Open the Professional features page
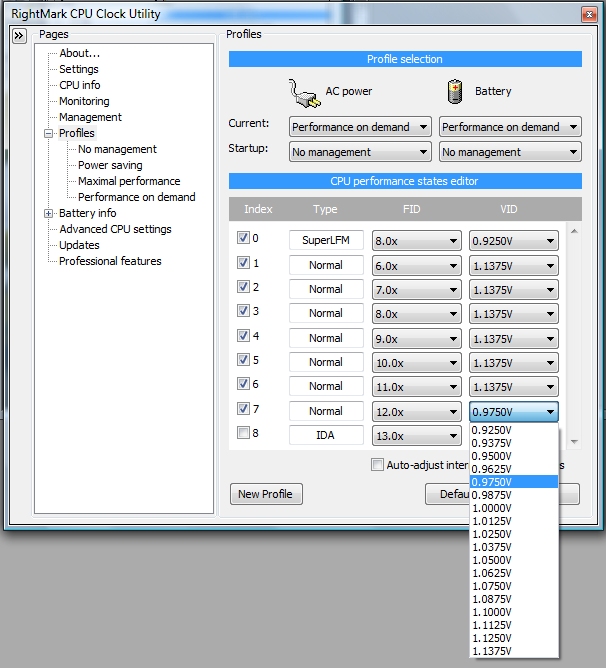Screen dimensions: 606x668 click(x=110, y=261)
